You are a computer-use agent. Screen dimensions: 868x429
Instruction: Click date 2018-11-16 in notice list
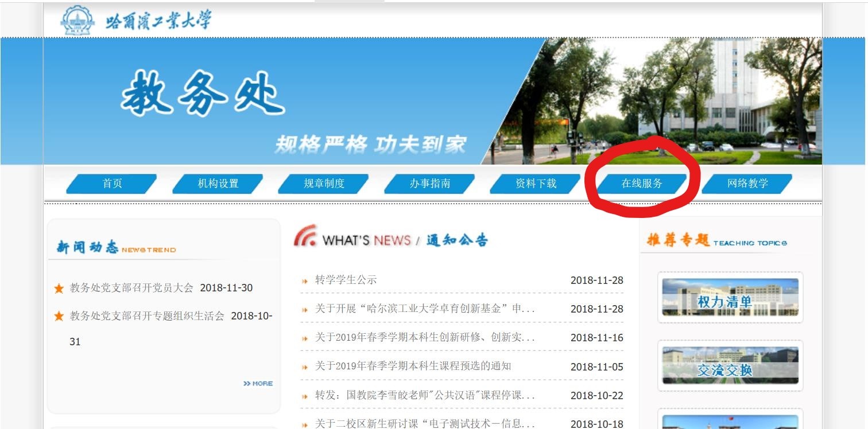(x=597, y=338)
